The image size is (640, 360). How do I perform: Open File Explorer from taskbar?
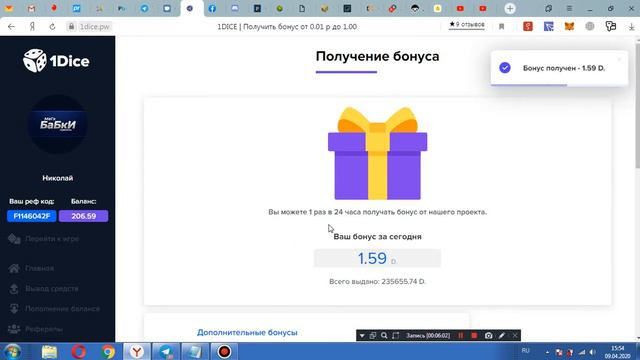point(49,351)
